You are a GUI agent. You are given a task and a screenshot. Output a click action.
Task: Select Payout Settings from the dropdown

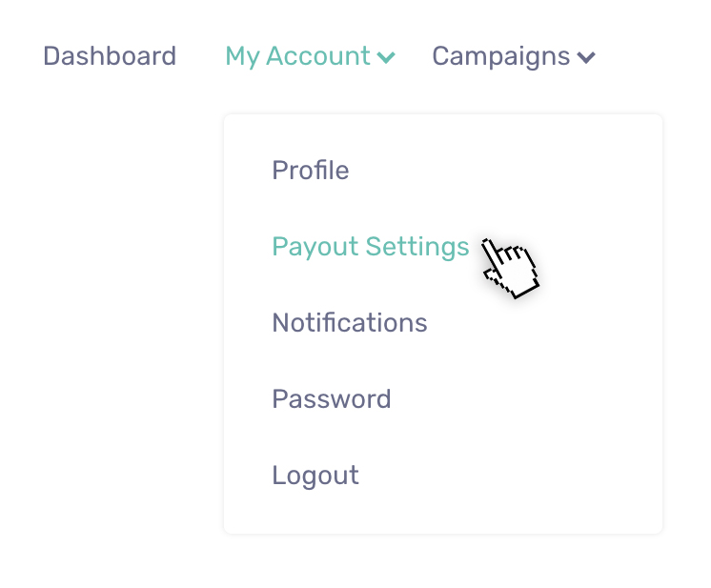[371, 247]
